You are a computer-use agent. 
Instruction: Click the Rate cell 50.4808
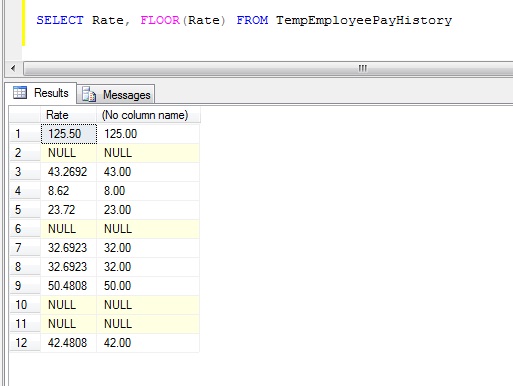(x=69, y=286)
